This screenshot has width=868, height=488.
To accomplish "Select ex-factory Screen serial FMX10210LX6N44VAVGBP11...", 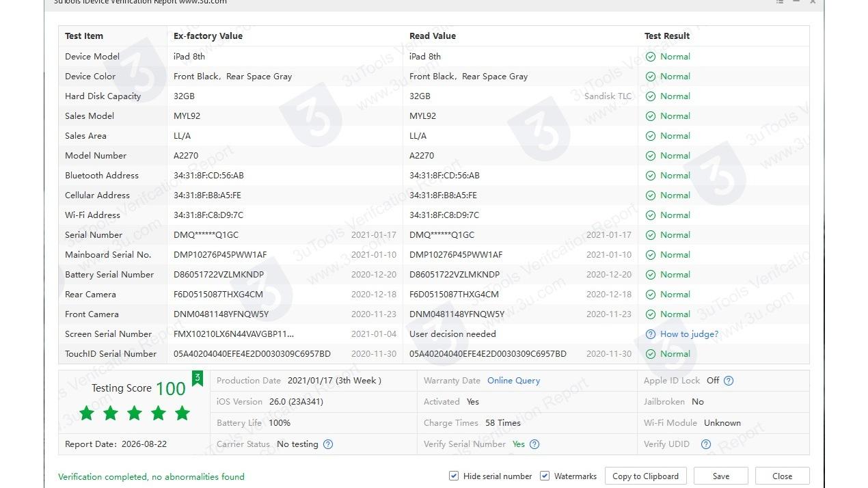I will [234, 334].
